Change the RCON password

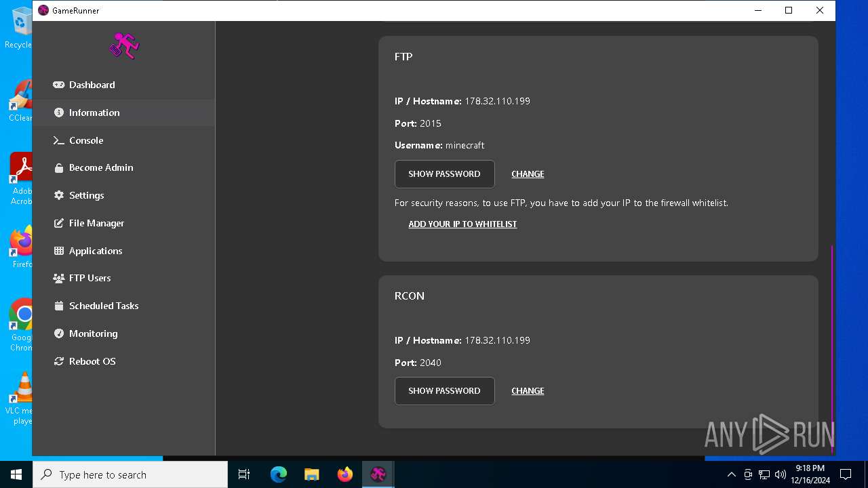coord(528,391)
